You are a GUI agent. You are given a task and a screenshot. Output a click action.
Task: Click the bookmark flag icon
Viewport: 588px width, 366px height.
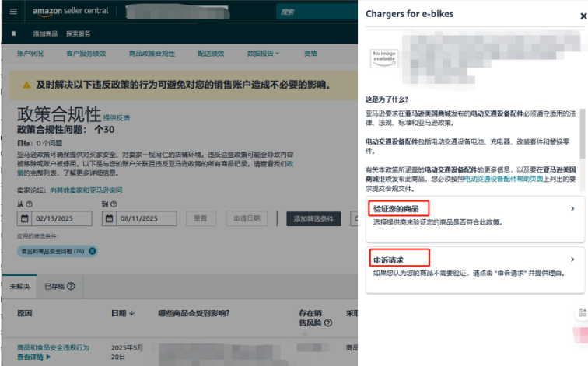pyautogui.click(x=13, y=33)
